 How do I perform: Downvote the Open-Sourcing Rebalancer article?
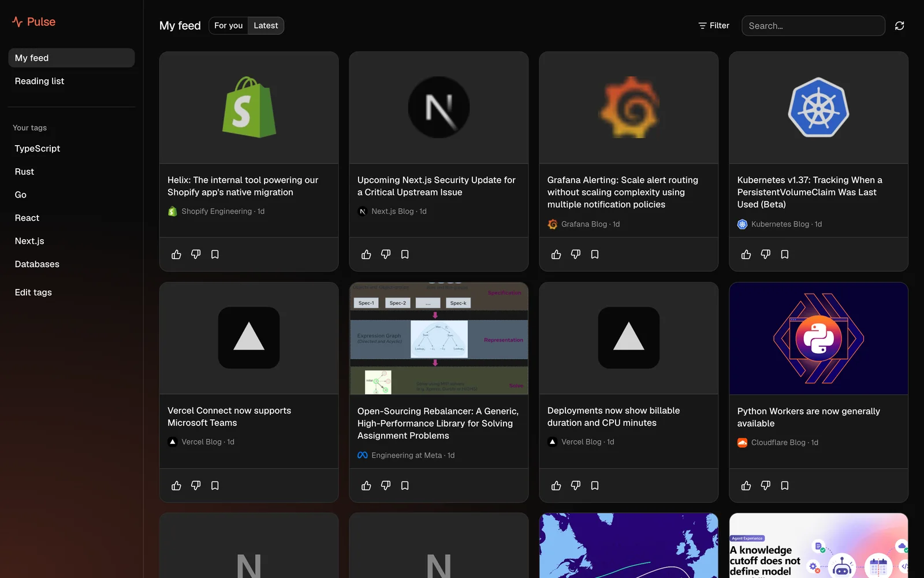(386, 486)
